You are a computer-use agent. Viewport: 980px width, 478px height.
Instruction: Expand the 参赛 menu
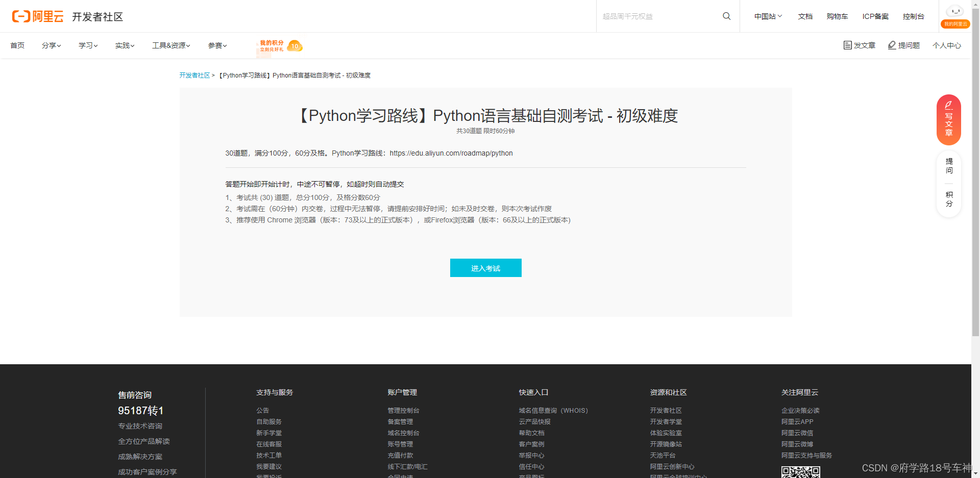[217, 45]
